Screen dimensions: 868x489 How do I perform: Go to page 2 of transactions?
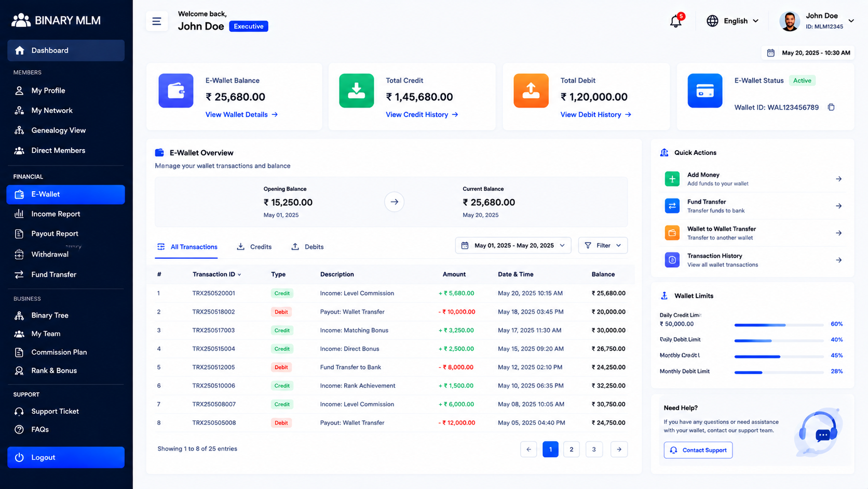[x=572, y=449]
